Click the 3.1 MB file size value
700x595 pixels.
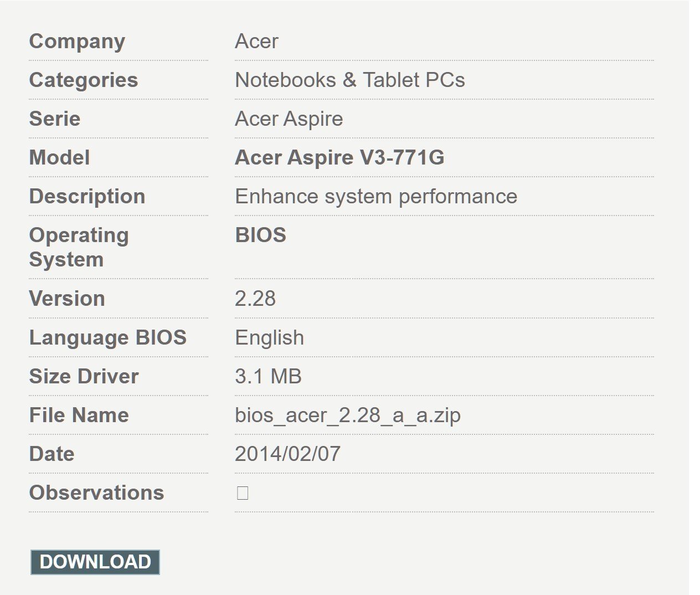pyautogui.click(x=268, y=377)
